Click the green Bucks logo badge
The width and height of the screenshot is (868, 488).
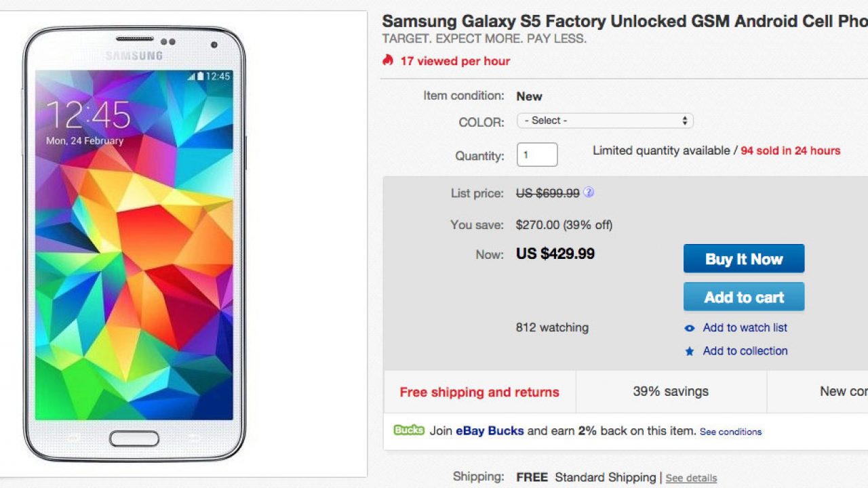click(x=409, y=430)
